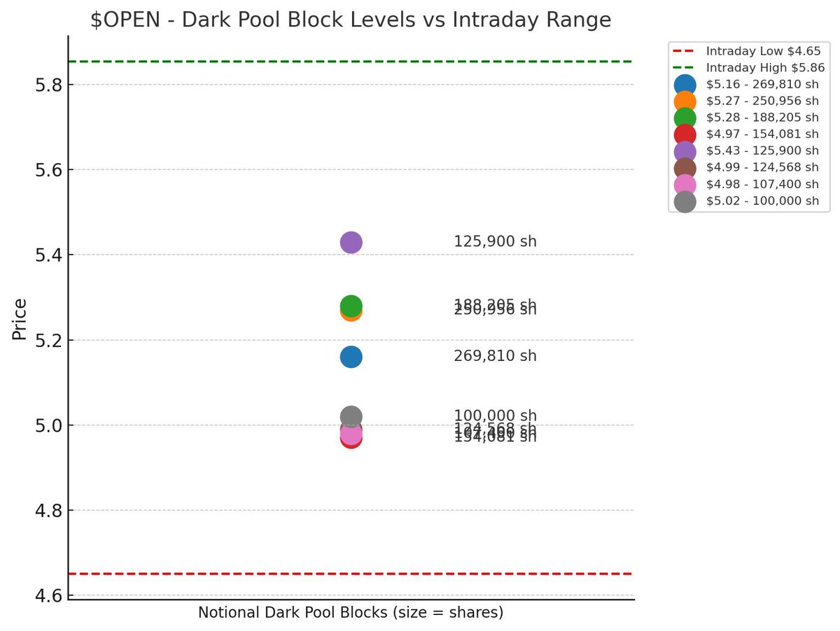Click the legend entry 'Intraday High $5.86'
The height and width of the screenshot is (631, 840).
pos(748,68)
